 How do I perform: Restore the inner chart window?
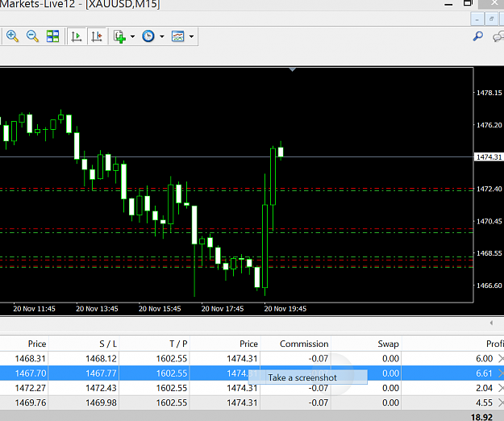(491, 19)
